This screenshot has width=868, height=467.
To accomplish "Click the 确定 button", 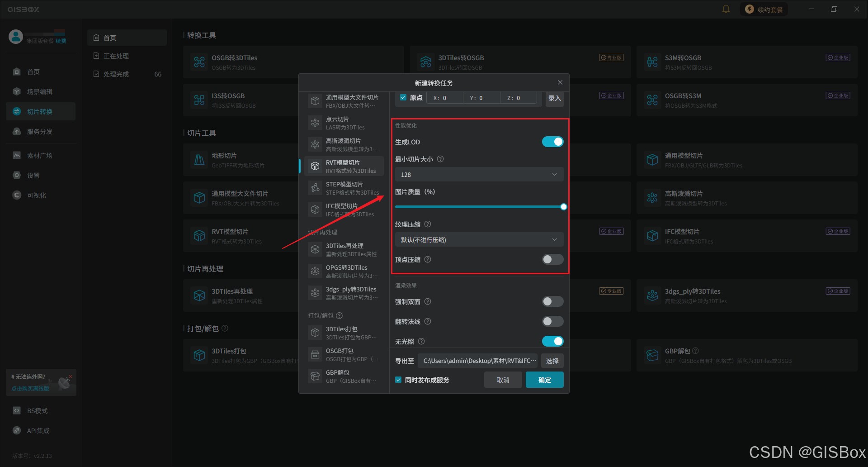I will click(x=544, y=380).
